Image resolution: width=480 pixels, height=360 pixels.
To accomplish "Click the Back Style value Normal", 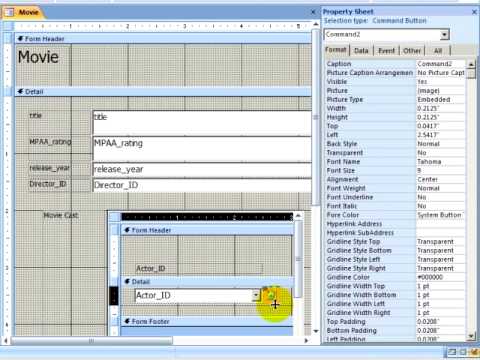I will click(441, 144).
